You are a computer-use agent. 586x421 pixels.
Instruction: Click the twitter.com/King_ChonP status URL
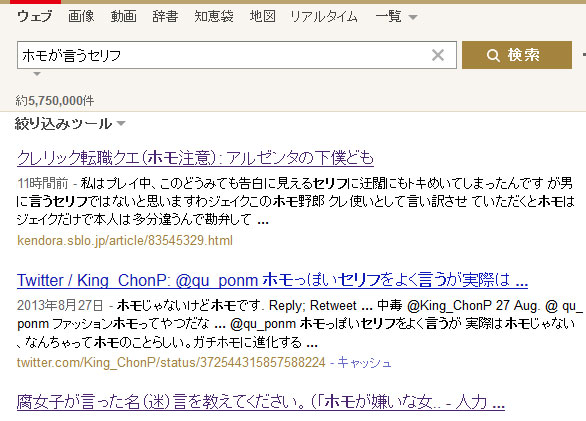coord(171,363)
